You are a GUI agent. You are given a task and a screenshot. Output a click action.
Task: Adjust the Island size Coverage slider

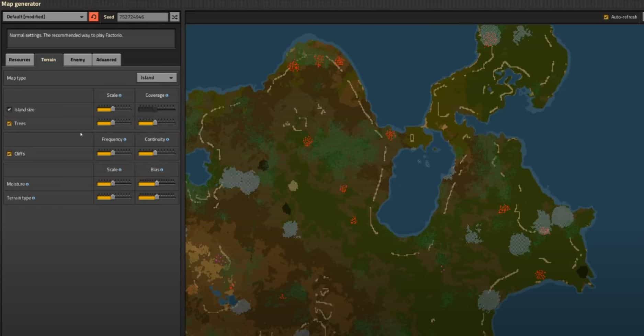[157, 109]
